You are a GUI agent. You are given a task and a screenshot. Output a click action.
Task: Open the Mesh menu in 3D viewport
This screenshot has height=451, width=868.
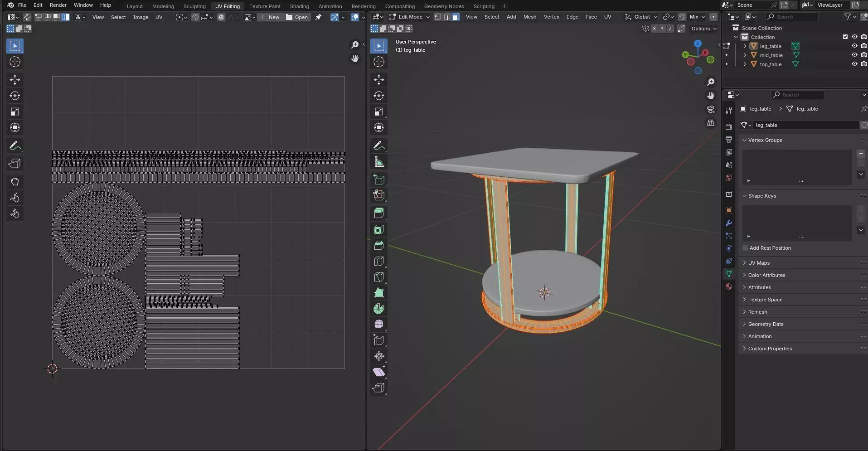[x=529, y=17]
